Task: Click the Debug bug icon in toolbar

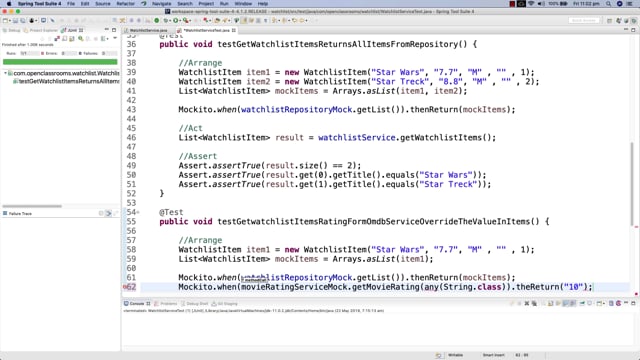Action: 166,20
